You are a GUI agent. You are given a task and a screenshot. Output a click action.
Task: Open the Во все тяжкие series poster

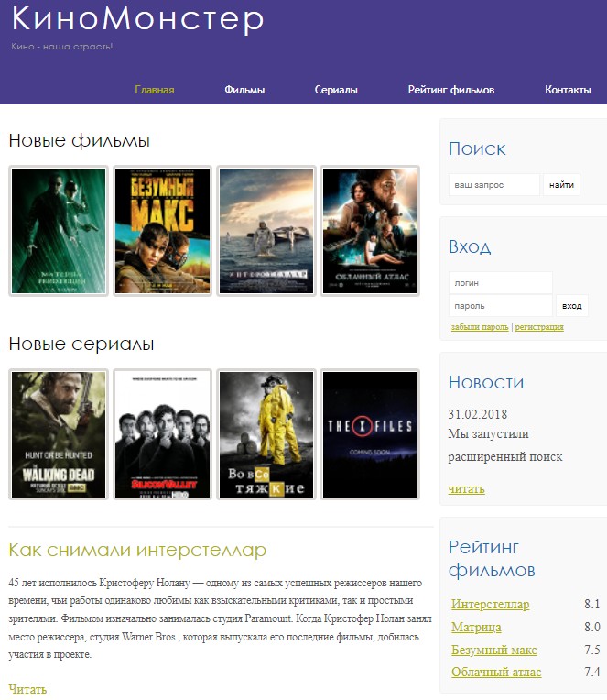pyautogui.click(x=266, y=434)
